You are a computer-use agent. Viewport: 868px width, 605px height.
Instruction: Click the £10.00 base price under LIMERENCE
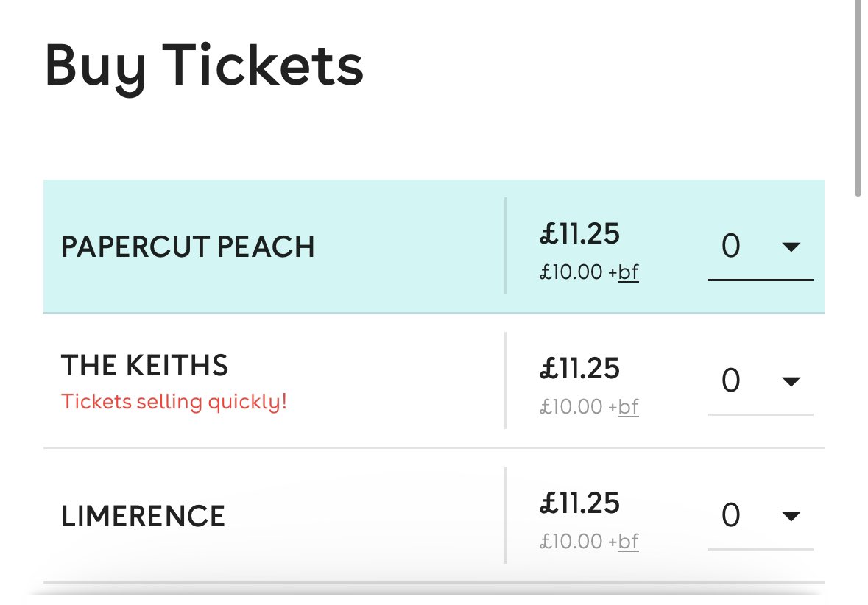[x=571, y=542]
